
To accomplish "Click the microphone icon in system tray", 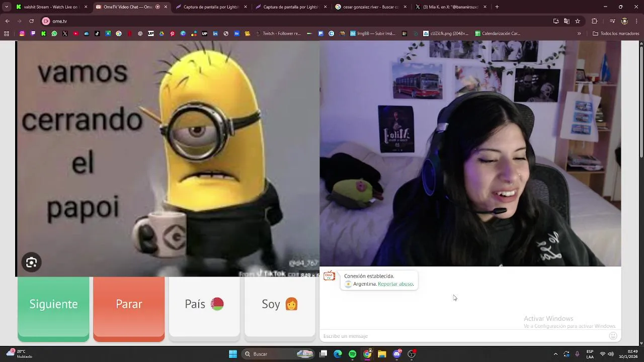I will (x=577, y=354).
